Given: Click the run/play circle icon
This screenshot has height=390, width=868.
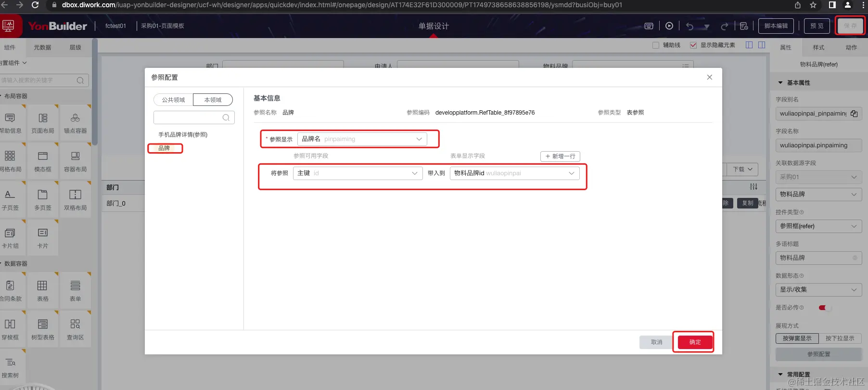Looking at the screenshot, I should [x=669, y=26].
